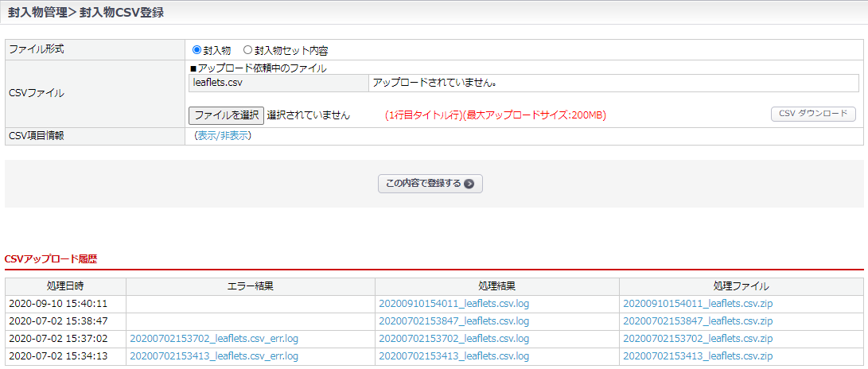Select the 封入物 radio button
This screenshot has height=369, width=868.
(197, 50)
